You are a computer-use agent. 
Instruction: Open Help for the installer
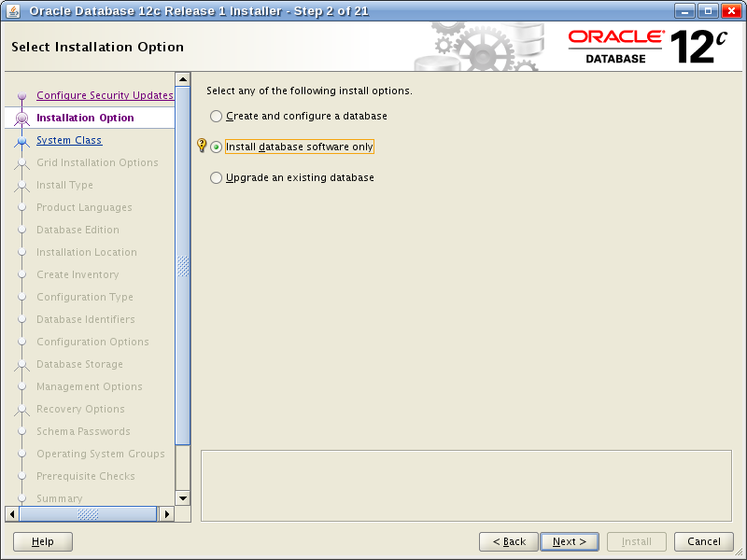tap(43, 541)
